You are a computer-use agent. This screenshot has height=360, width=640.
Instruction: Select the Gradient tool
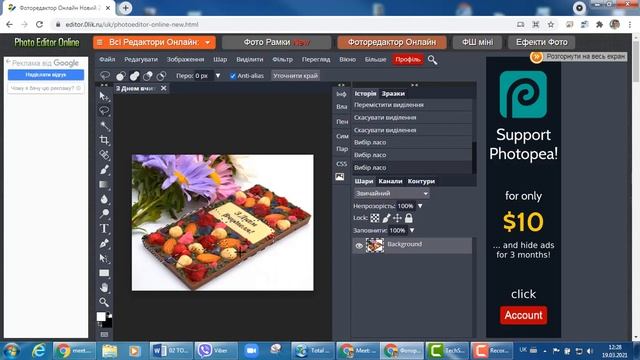click(x=104, y=184)
